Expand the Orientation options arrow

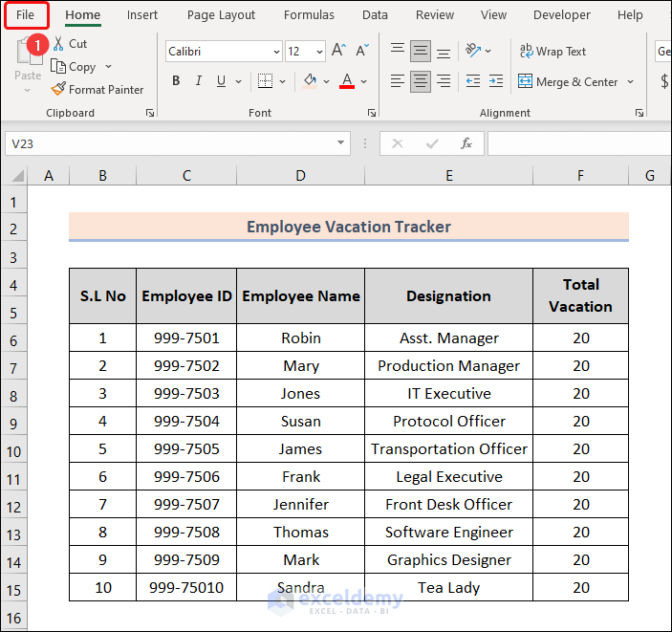pyautogui.click(x=488, y=51)
